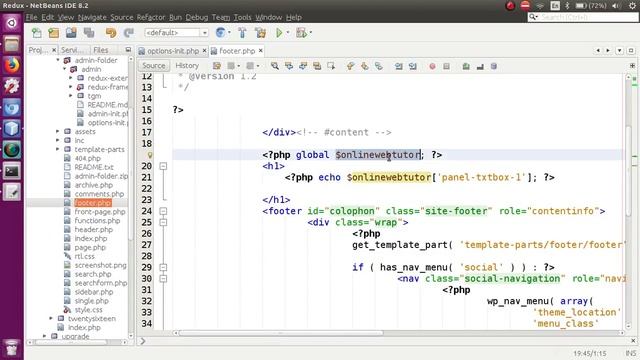
Task: Click the browser selection globe icon
Action: 220,33
